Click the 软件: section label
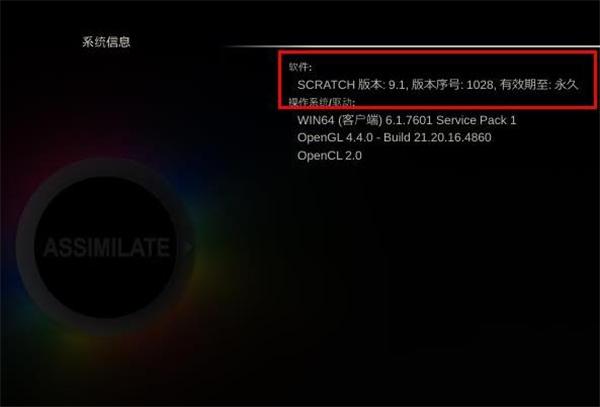This screenshot has width=600, height=407. [x=300, y=67]
